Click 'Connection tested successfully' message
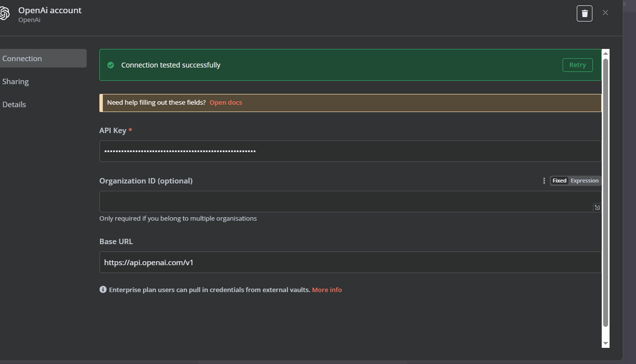The image size is (636, 364). click(171, 65)
